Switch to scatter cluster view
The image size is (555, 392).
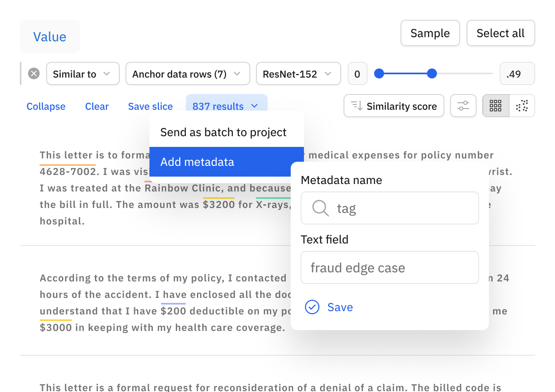click(x=522, y=106)
